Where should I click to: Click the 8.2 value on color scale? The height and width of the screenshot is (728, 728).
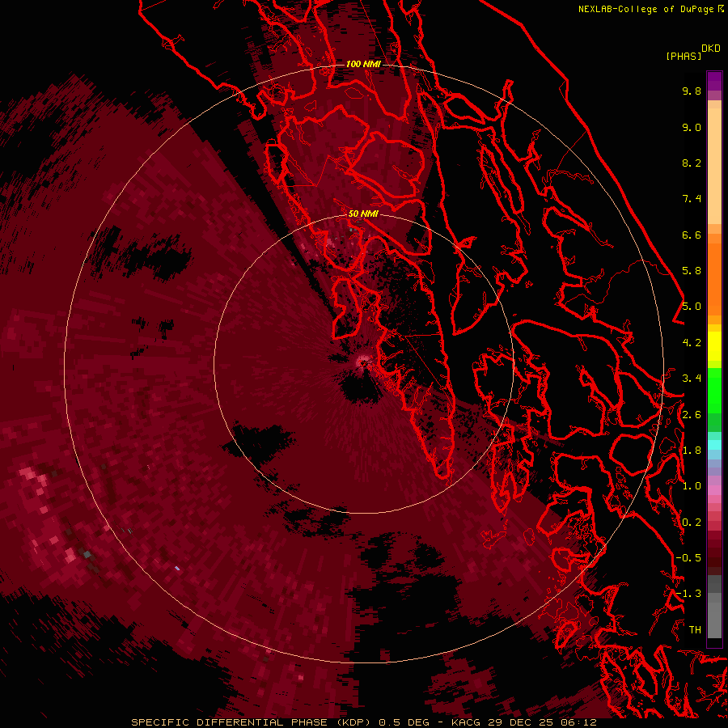692,163
